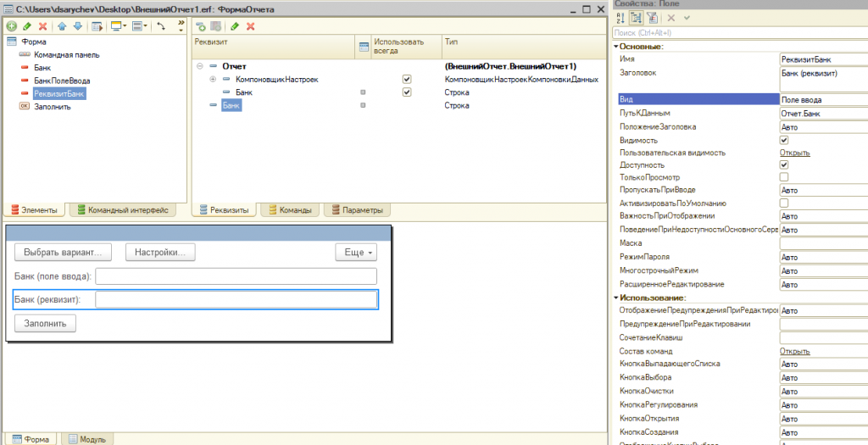Click the Заполнить button in form preview

pyautogui.click(x=45, y=324)
